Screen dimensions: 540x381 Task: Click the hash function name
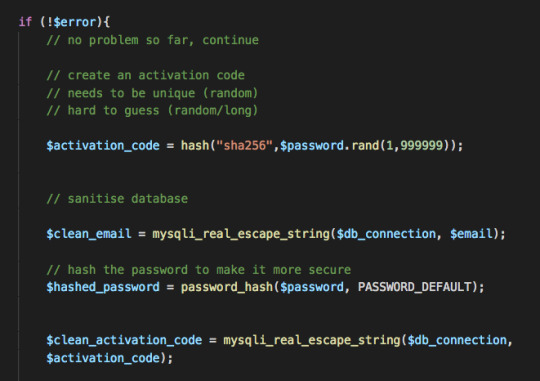tap(195, 145)
